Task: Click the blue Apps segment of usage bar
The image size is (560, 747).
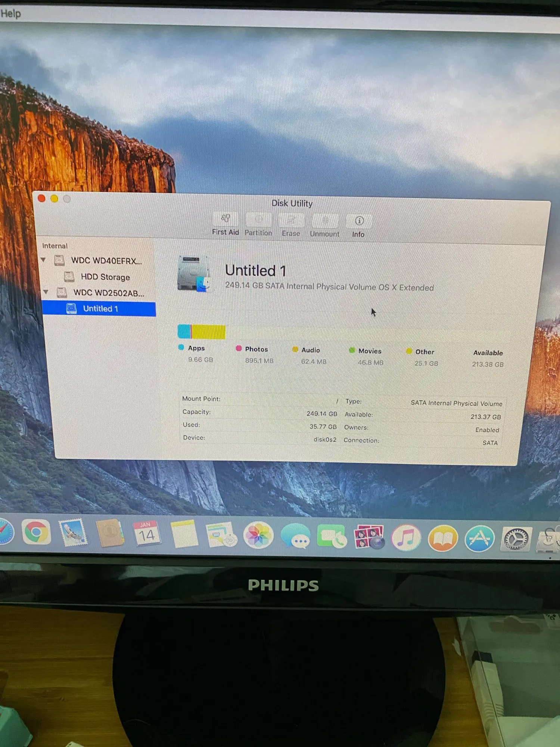Action: (x=184, y=331)
